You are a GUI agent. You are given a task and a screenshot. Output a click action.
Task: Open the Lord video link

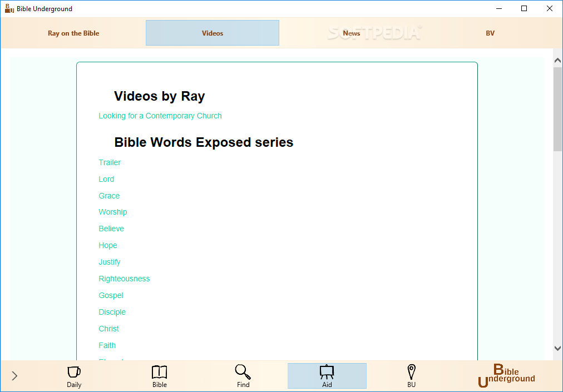pyautogui.click(x=106, y=179)
